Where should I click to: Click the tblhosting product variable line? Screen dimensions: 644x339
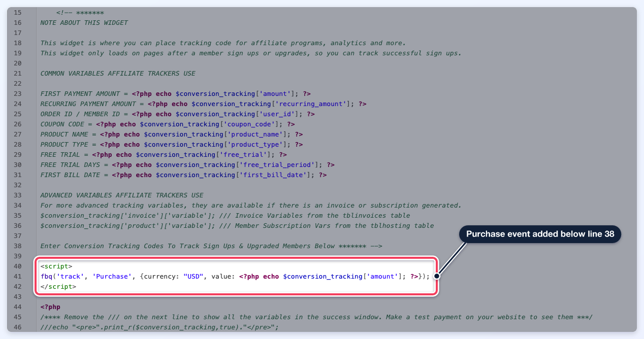tap(237, 226)
